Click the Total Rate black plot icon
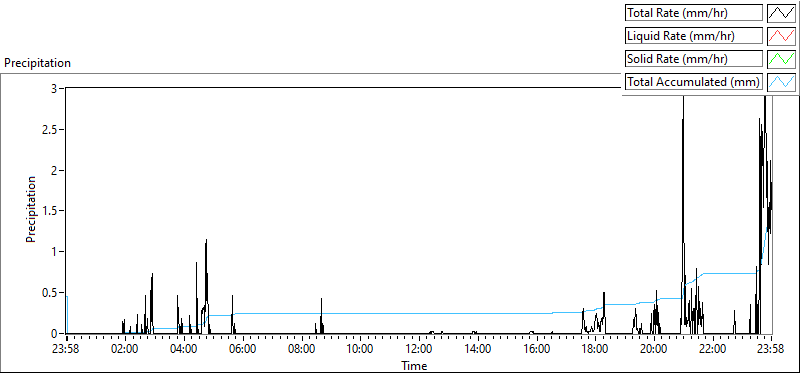This screenshot has width=800, height=373. point(781,13)
